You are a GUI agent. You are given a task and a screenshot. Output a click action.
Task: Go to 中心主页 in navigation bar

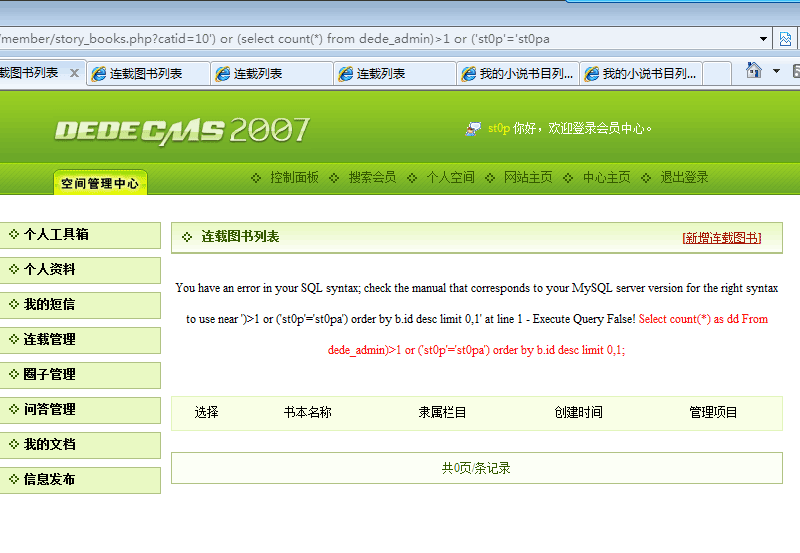tap(607, 178)
